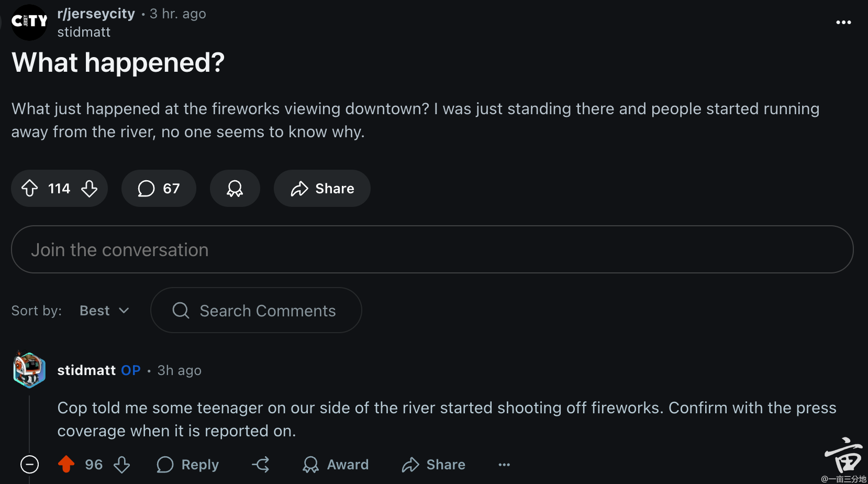
Task: Downvote the 'What happened?' post
Action: (x=90, y=188)
